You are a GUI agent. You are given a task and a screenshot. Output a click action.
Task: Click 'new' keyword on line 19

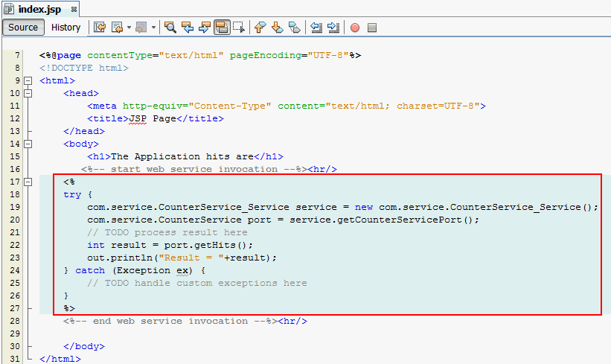(364, 208)
